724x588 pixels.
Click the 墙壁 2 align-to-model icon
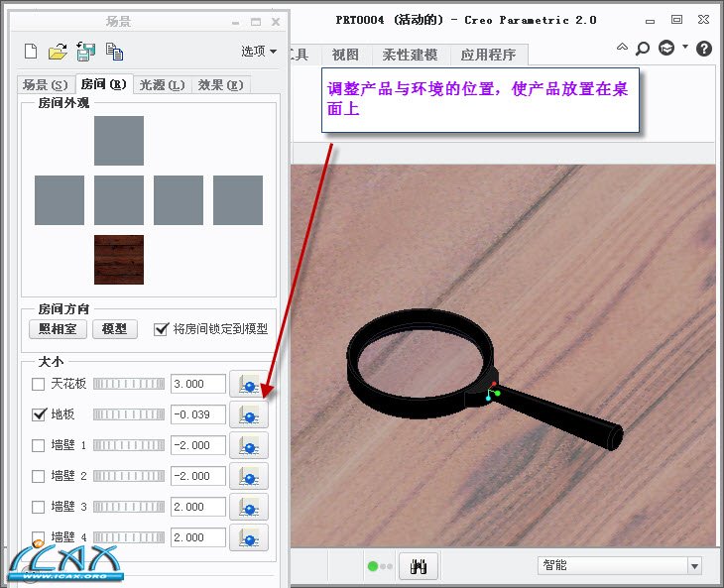[x=249, y=476]
